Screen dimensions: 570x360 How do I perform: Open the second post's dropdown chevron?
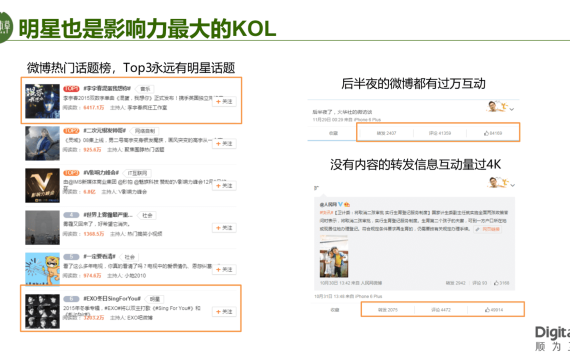513,185
